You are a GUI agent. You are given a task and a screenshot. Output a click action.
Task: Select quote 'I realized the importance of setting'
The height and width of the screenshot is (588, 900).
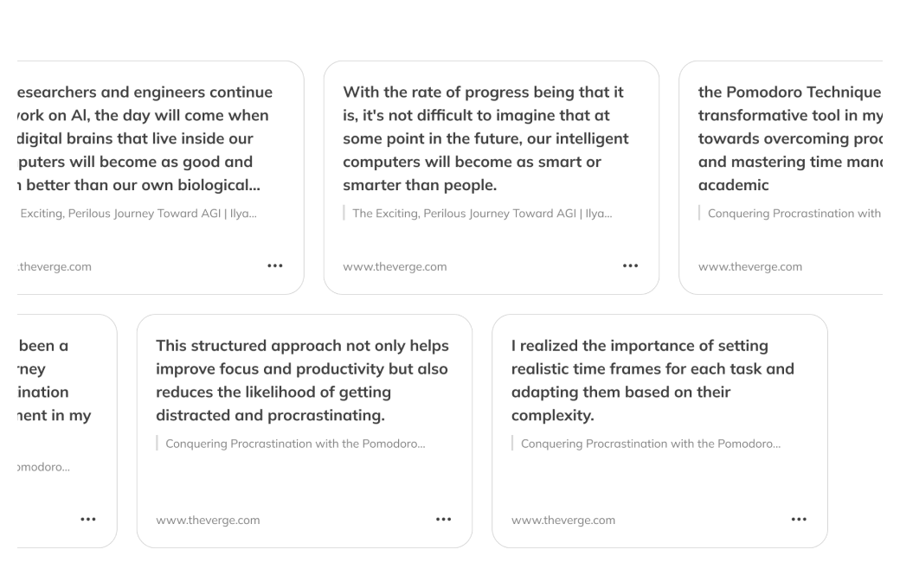[652, 380]
